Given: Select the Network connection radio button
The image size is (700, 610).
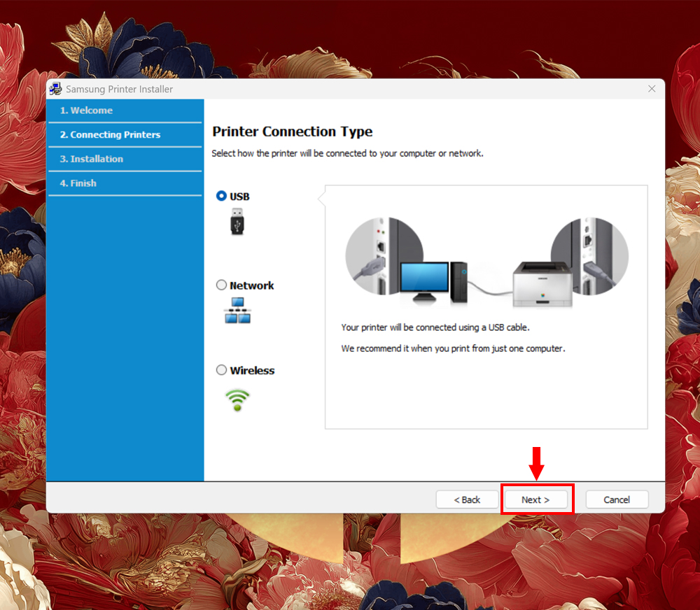Looking at the screenshot, I should (221, 285).
